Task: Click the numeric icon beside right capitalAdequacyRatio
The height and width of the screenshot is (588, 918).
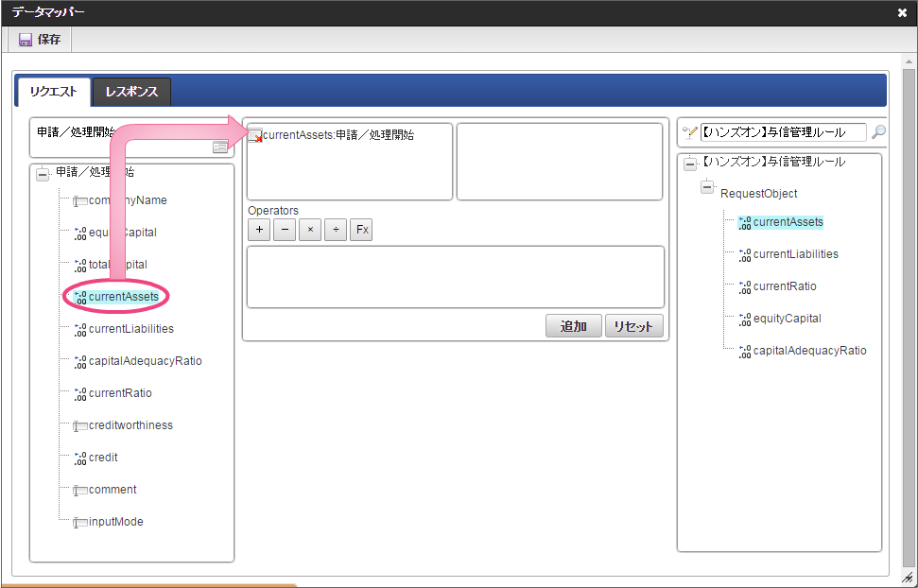Action: 745,352
